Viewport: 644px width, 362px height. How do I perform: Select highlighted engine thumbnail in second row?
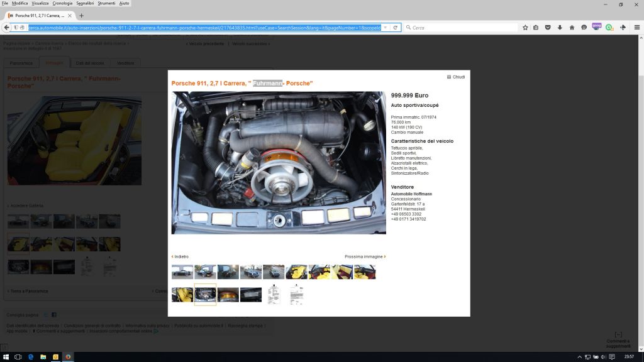[x=205, y=295]
